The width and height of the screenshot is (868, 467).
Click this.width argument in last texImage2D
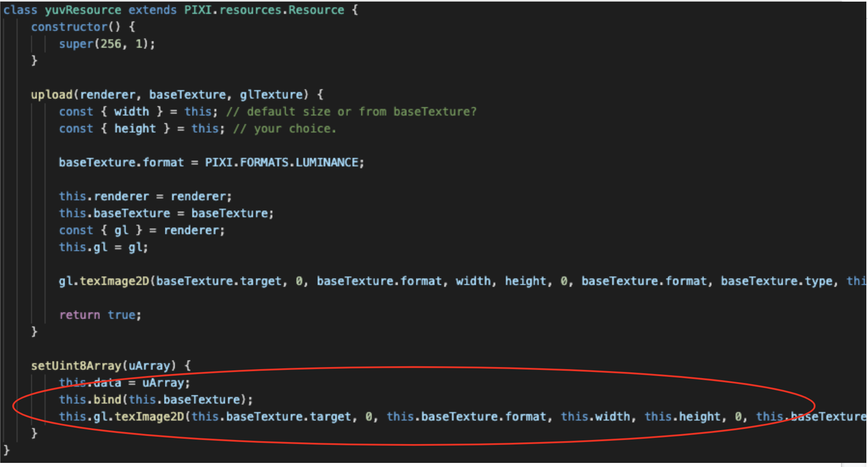pyautogui.click(x=595, y=417)
